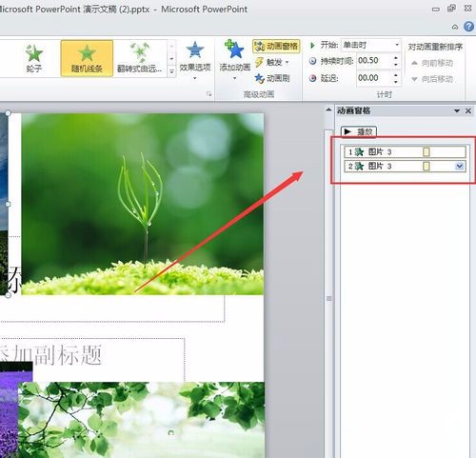Click the 添加动画 add animation star icon
This screenshot has width=476, height=458.
click(234, 50)
